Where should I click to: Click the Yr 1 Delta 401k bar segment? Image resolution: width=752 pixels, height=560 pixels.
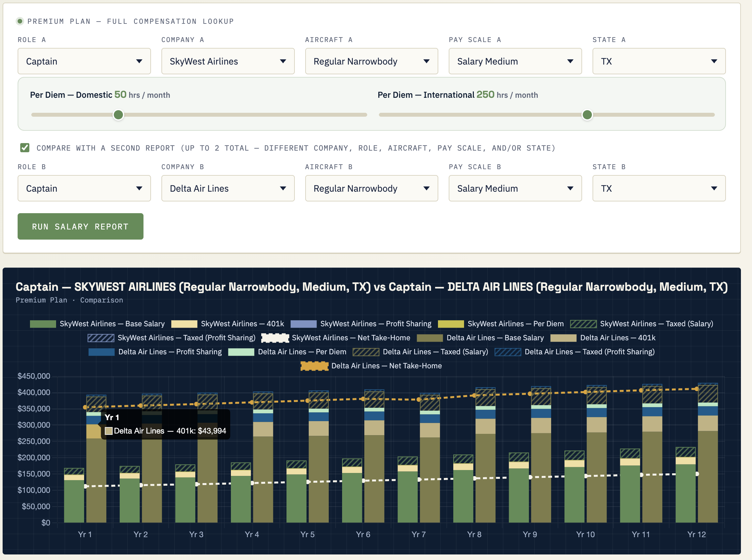(94, 431)
